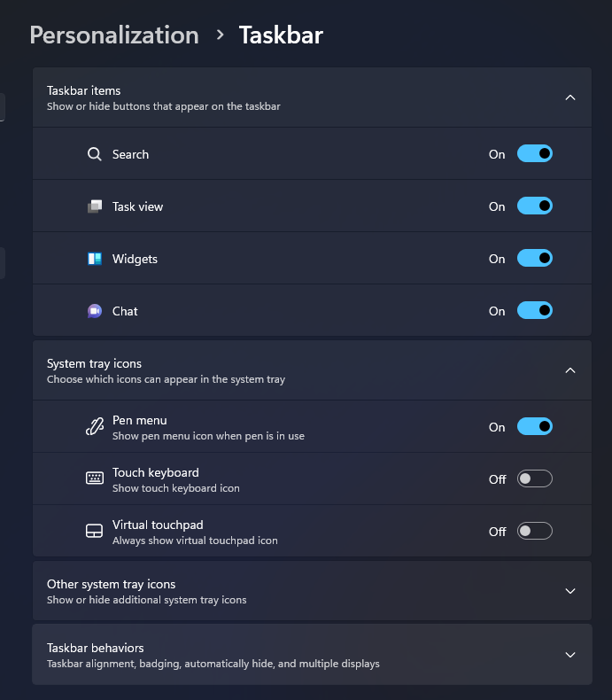Viewport: 612px width, 700px height.
Task: Click the Taskbar page title
Action: pos(281,35)
